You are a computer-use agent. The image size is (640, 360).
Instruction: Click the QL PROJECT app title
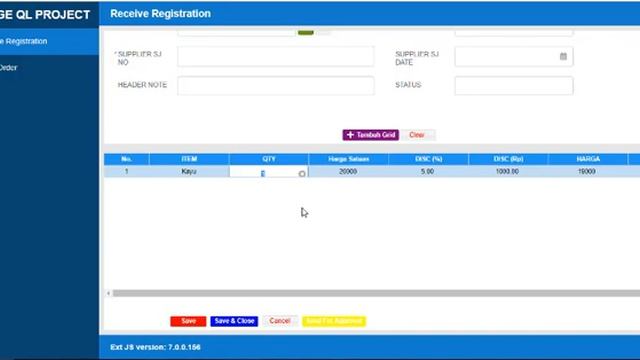(x=45, y=15)
